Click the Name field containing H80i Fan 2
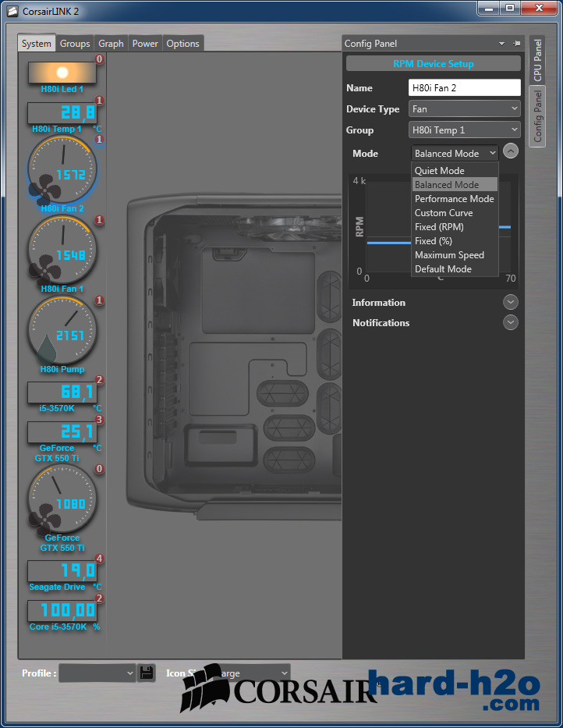 465,87
